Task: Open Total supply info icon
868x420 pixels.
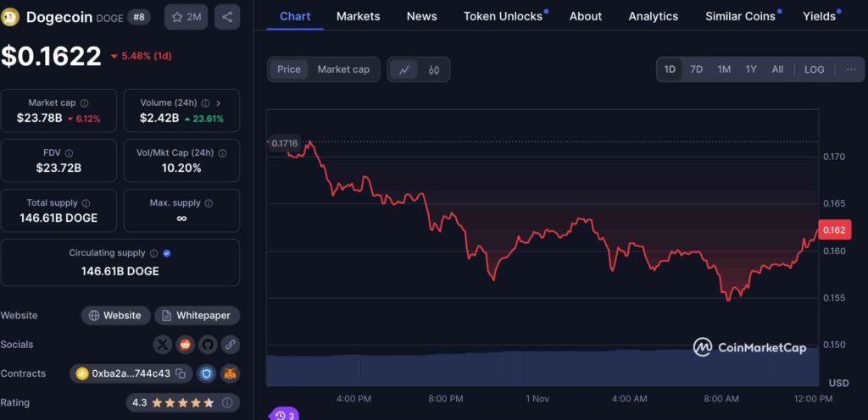Action: [x=86, y=203]
